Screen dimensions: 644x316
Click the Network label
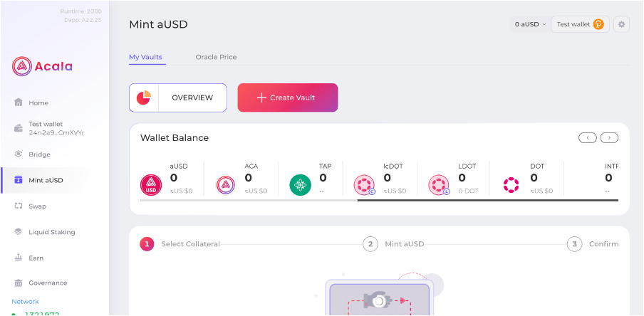pyautogui.click(x=25, y=302)
